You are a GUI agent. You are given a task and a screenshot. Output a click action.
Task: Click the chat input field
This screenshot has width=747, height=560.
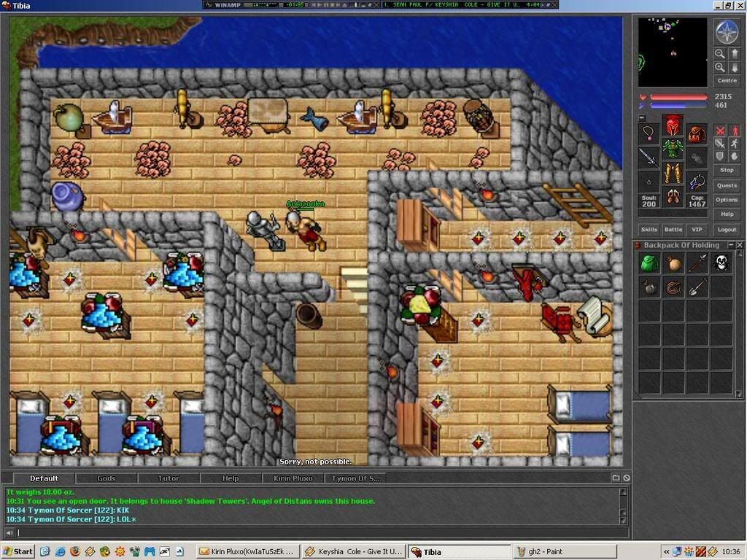(x=322, y=532)
